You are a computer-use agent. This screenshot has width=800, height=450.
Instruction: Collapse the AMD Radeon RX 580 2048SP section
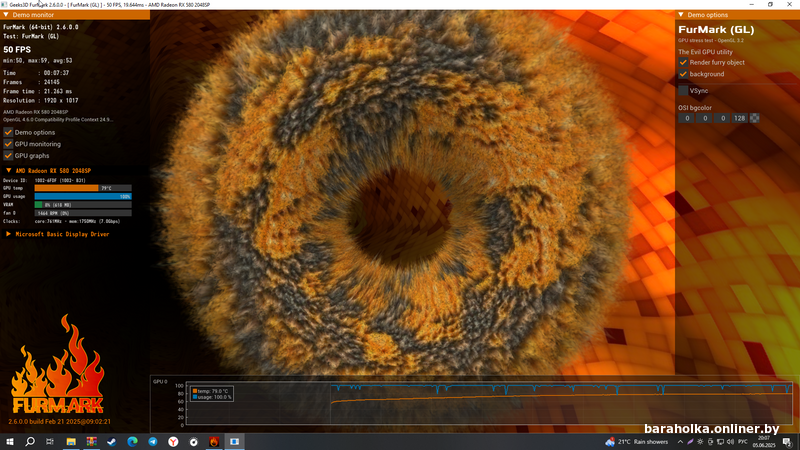[x=9, y=170]
